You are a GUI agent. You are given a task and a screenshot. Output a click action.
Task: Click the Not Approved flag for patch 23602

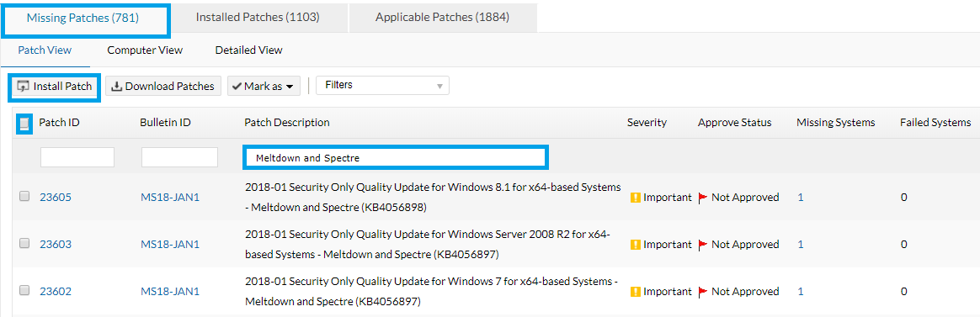(x=702, y=292)
